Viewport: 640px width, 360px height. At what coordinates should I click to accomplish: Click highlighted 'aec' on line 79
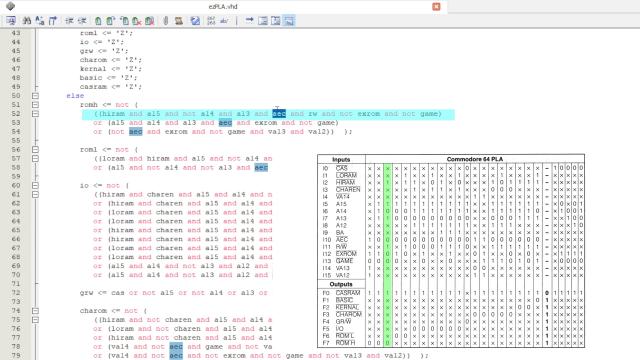[176, 356]
